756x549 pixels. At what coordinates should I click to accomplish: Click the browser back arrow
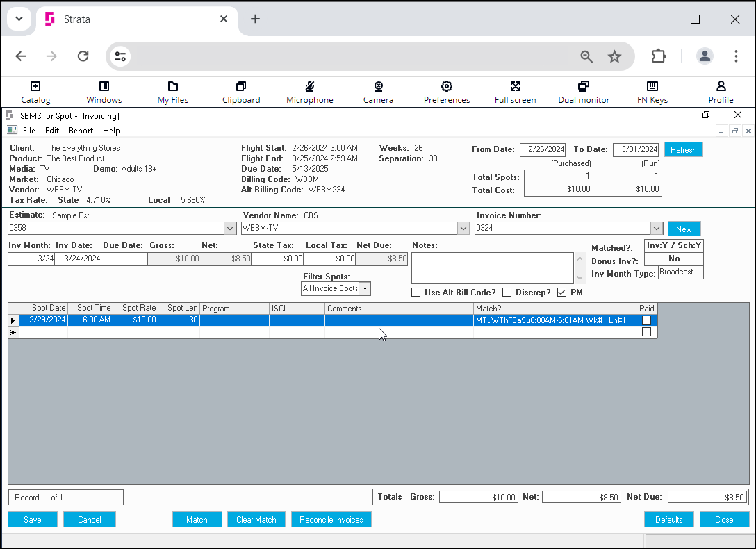point(21,56)
